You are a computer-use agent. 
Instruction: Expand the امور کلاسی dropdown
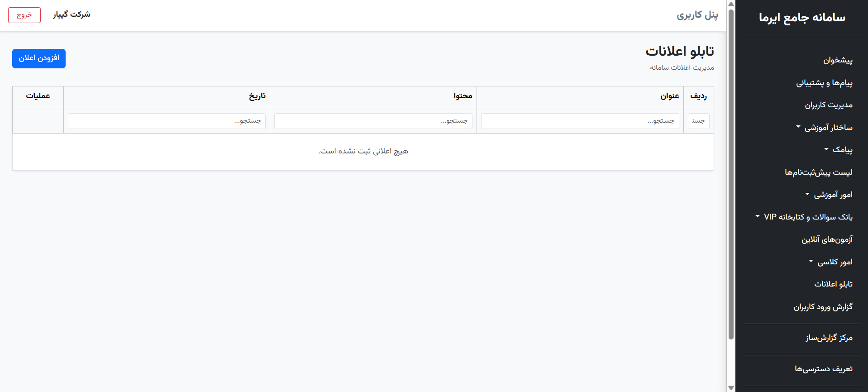(x=830, y=262)
